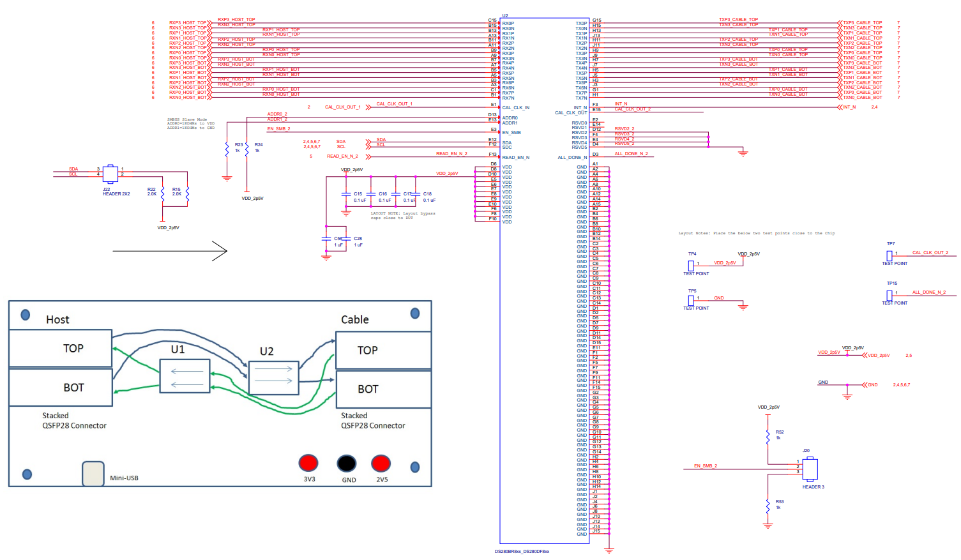This screenshot has width=961, height=560.
Task: Click the red 3V3 banana jack
Action: pyautogui.click(x=308, y=463)
